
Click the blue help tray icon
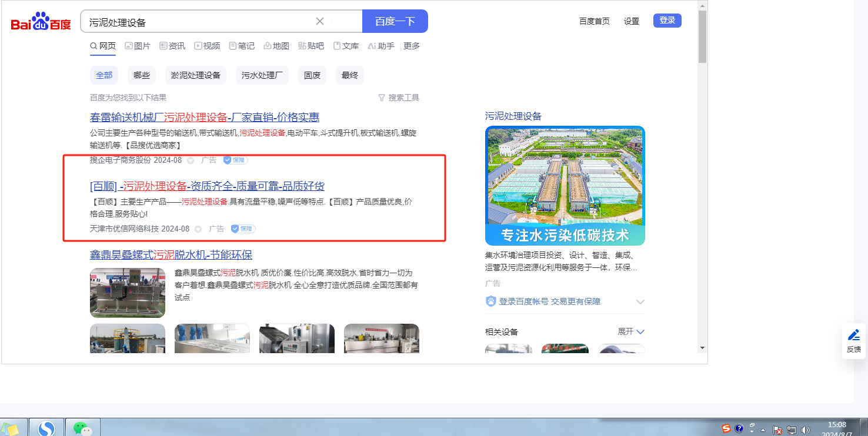click(x=739, y=428)
